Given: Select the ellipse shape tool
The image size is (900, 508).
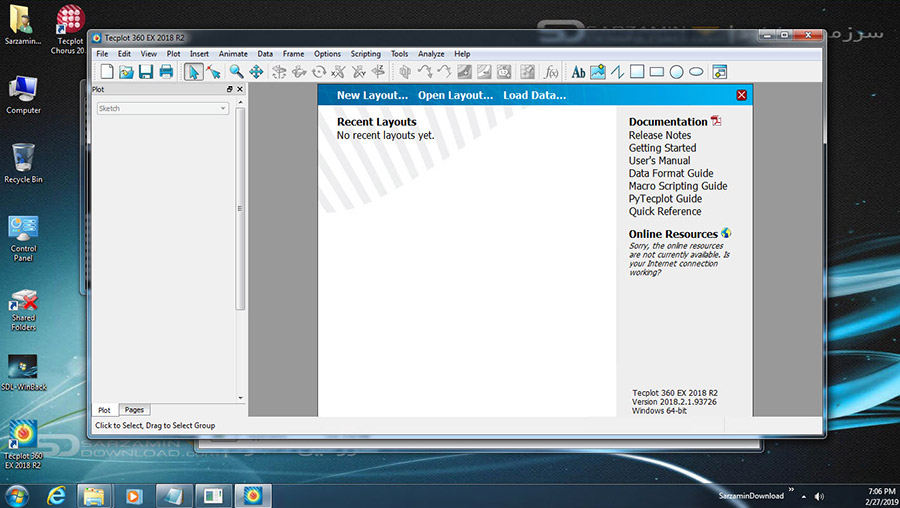Looking at the screenshot, I should click(x=696, y=72).
